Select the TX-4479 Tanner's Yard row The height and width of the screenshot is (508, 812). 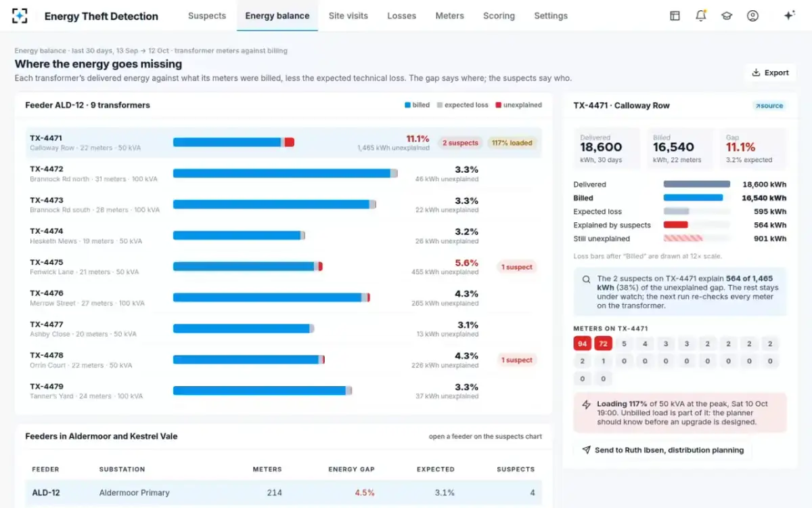click(284, 391)
